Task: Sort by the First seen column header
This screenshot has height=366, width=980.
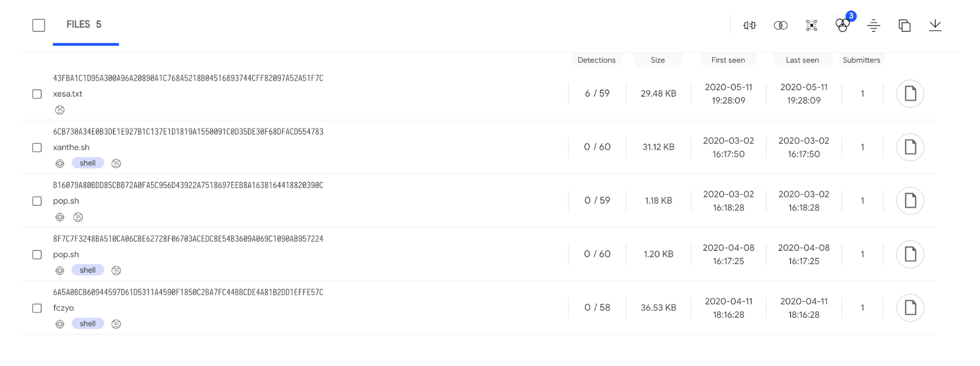Action: (x=728, y=60)
